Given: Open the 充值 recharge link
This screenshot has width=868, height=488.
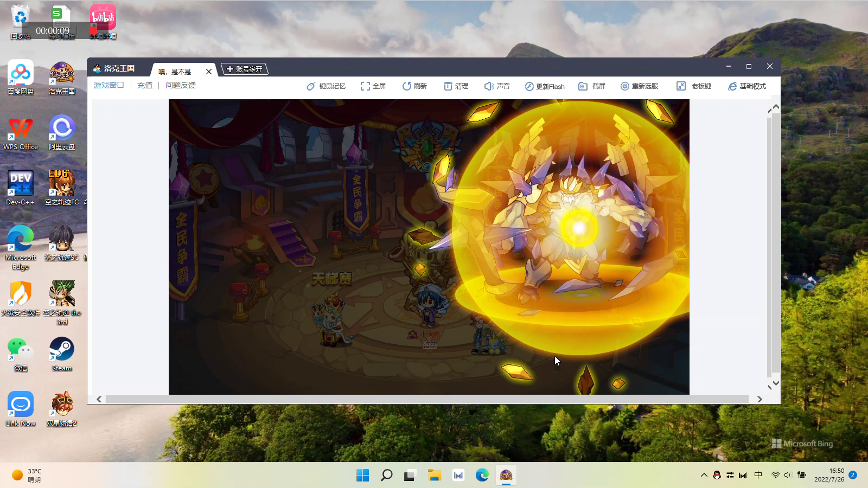Looking at the screenshot, I should pyautogui.click(x=145, y=85).
